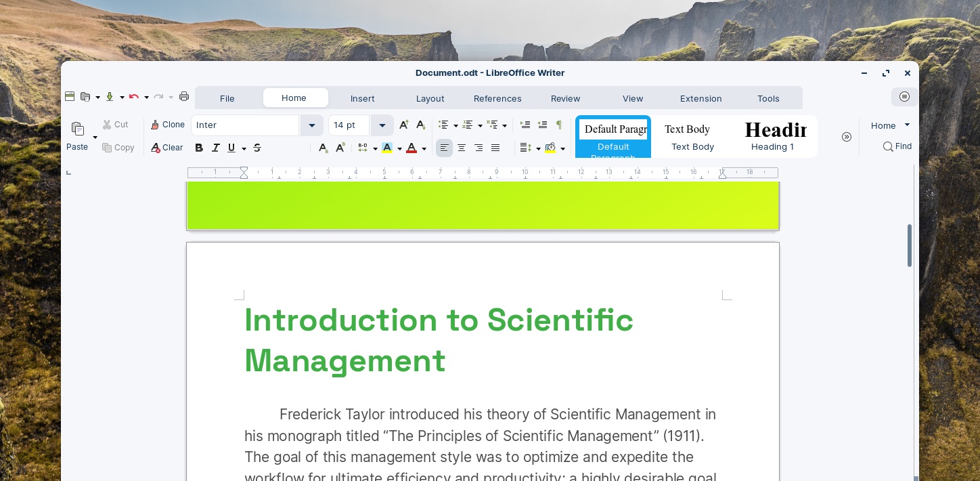Expand the font size dropdown

(382, 125)
